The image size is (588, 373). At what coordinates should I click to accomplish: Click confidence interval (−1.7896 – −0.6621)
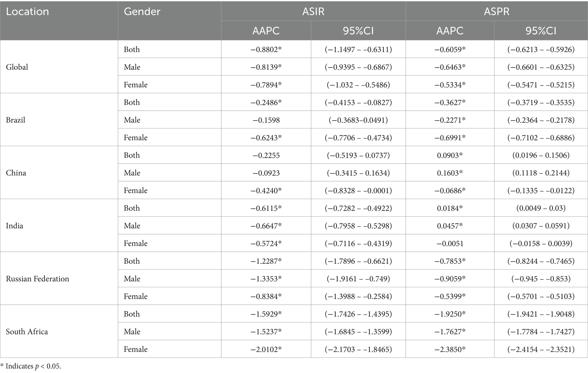click(x=358, y=261)
